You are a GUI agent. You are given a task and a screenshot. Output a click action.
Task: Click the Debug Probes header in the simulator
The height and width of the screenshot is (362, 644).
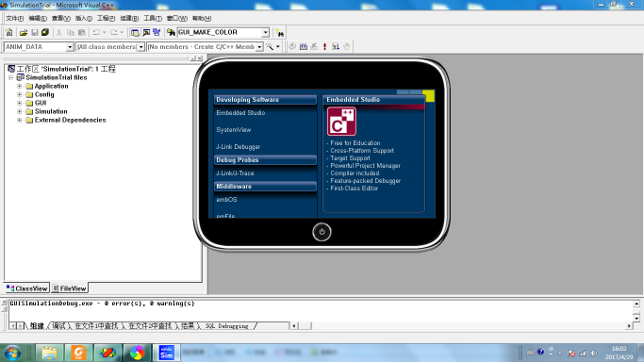coord(265,160)
